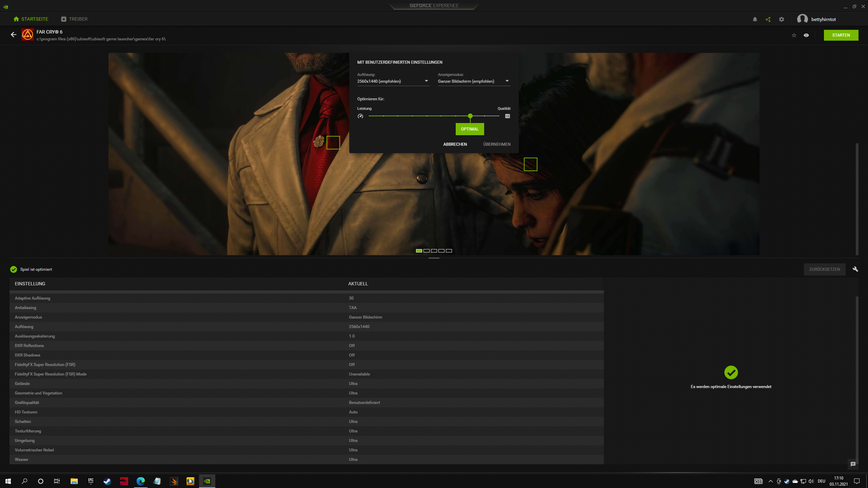
Task: Expand the Auflösung dropdown
Action: coord(426,81)
